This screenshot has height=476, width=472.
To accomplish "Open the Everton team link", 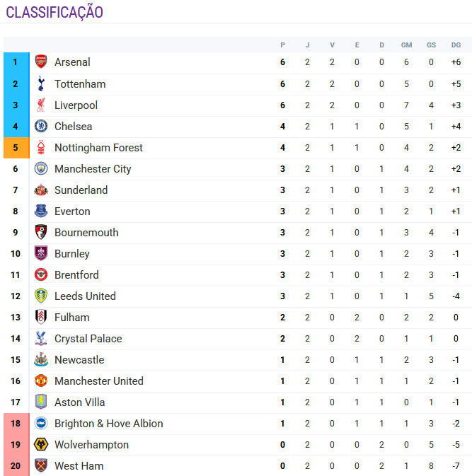I will coord(72,211).
